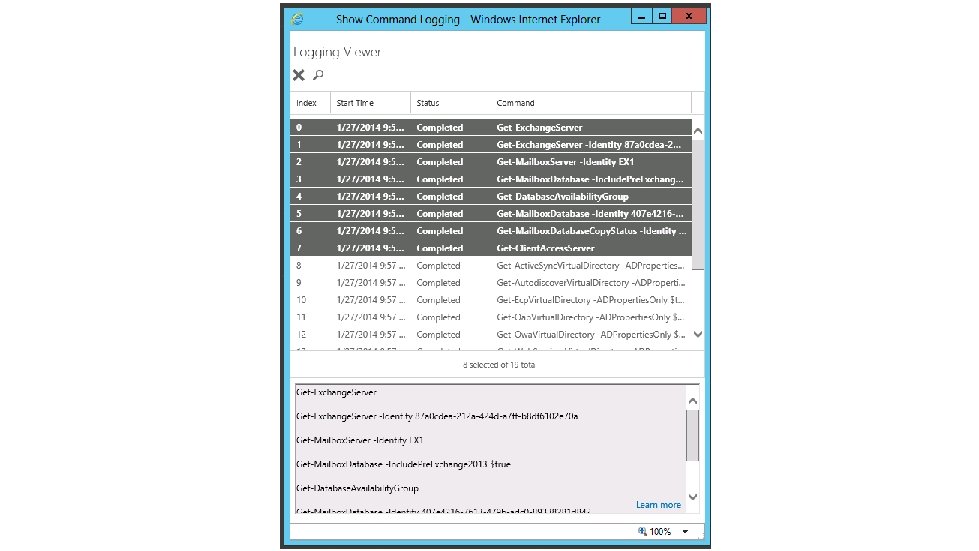Open the 100% zoom level dropdown arrow
This screenshot has width=979, height=551.
click(685, 532)
